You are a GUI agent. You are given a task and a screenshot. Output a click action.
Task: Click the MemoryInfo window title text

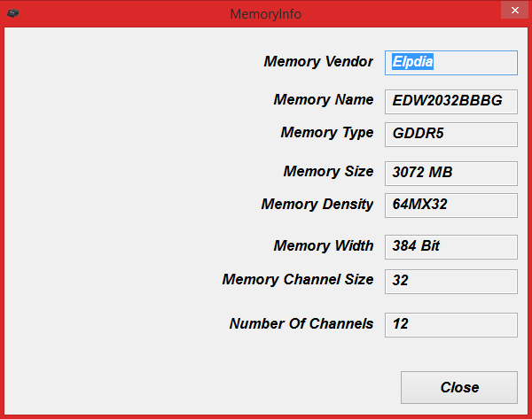point(266,14)
